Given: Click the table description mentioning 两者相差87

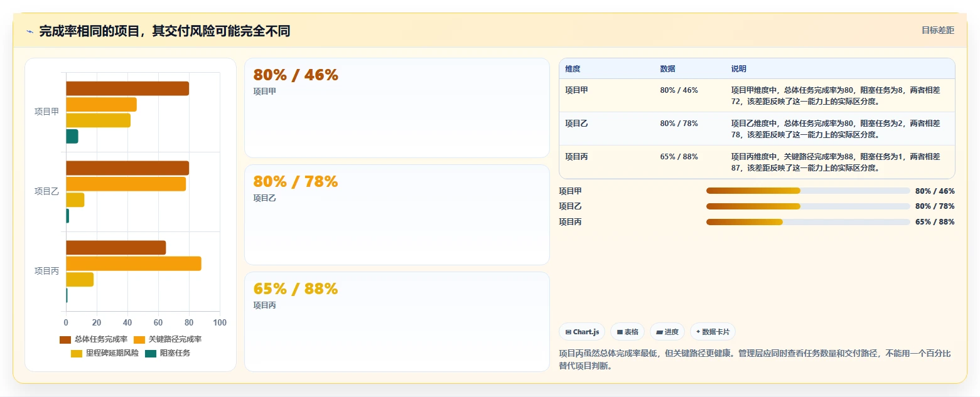Looking at the screenshot, I should 836,162.
